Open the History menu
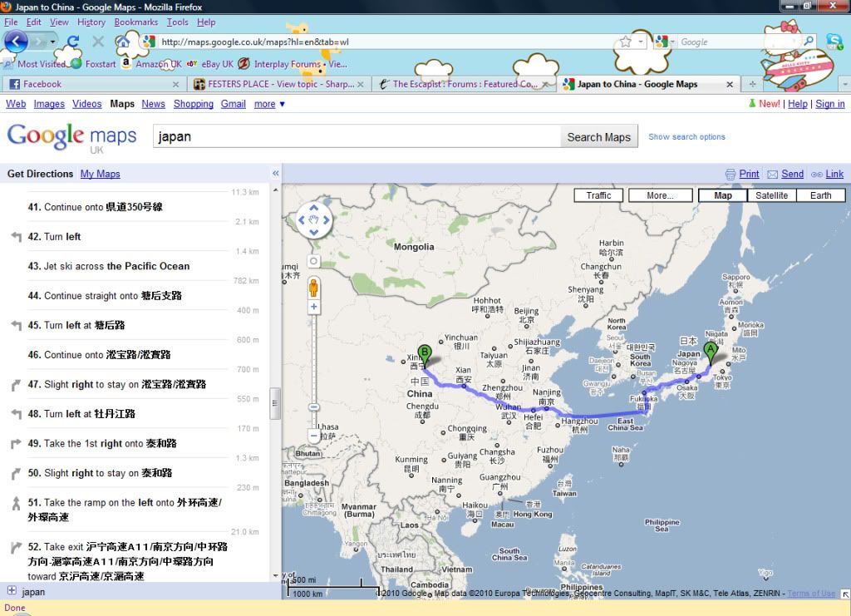Viewport: 851px width, 616px height. coord(91,22)
